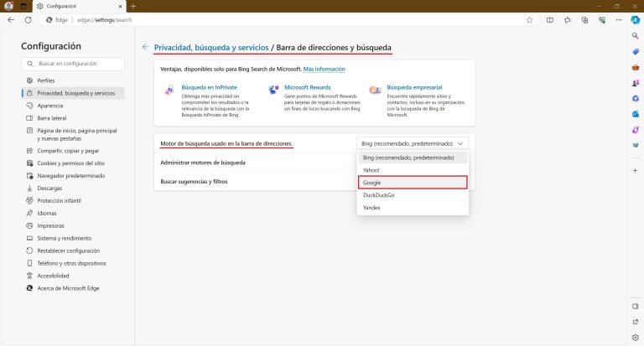The image size is (644, 346).
Task: Open Browser essentials heart icon
Action: (602, 20)
